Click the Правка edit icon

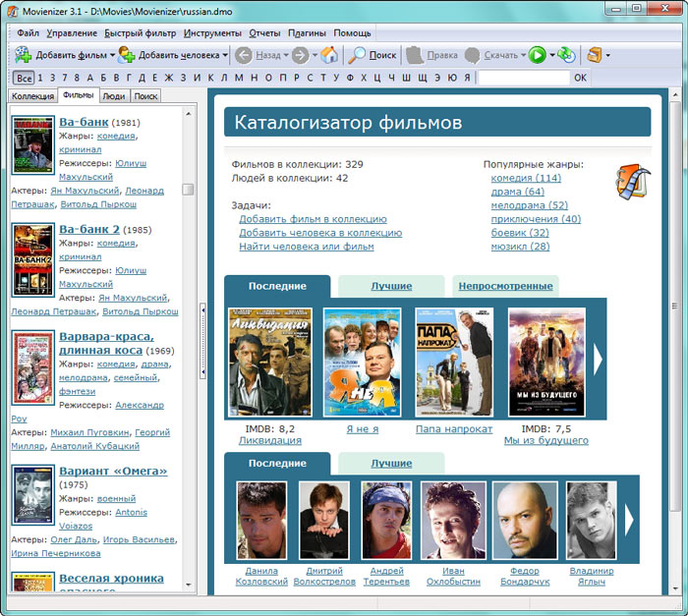click(x=414, y=55)
